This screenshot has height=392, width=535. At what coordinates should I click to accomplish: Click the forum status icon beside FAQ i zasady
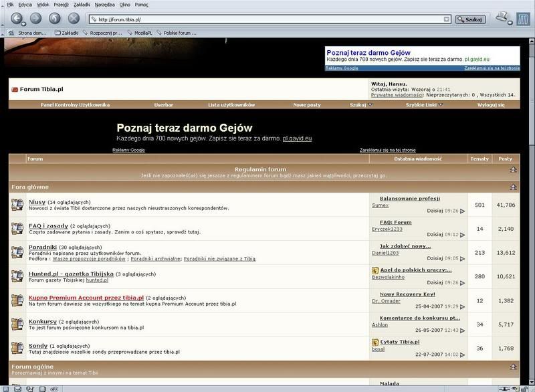click(x=17, y=229)
